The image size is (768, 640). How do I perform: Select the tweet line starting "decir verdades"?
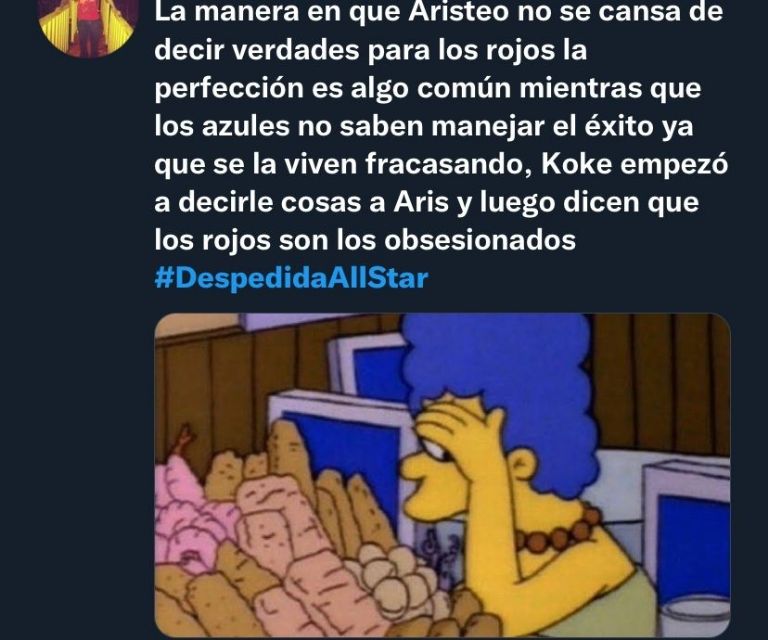click(371, 50)
